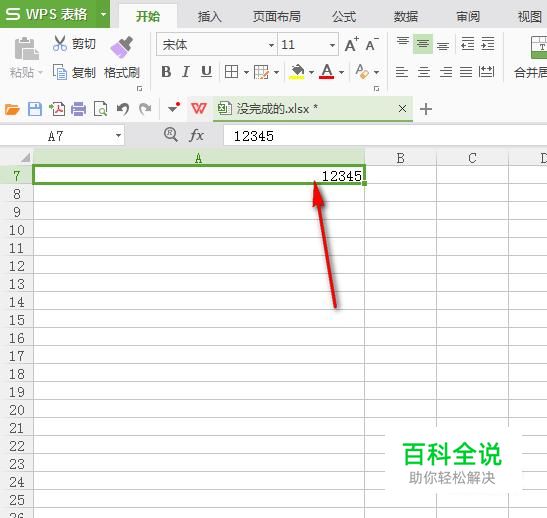Open the 视图 tab
The width and height of the screenshot is (547, 518).
(x=530, y=16)
